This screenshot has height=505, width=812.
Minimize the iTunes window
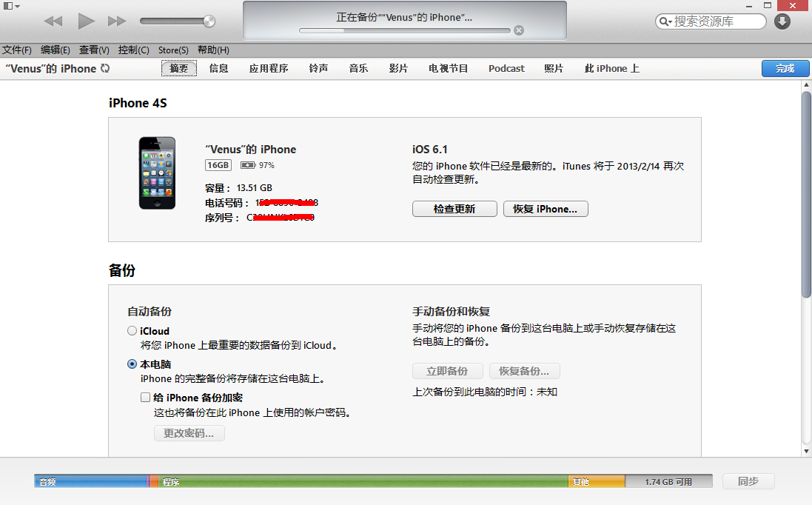(749, 6)
